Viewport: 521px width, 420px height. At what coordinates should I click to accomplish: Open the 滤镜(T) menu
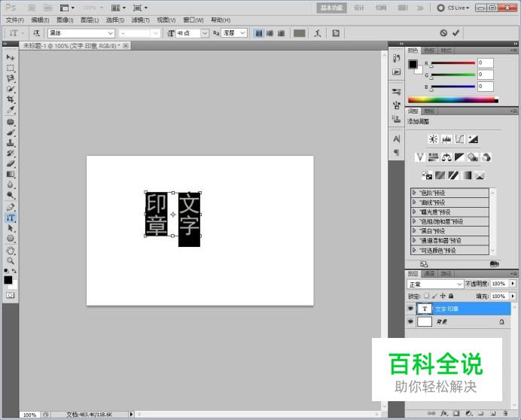coord(140,20)
